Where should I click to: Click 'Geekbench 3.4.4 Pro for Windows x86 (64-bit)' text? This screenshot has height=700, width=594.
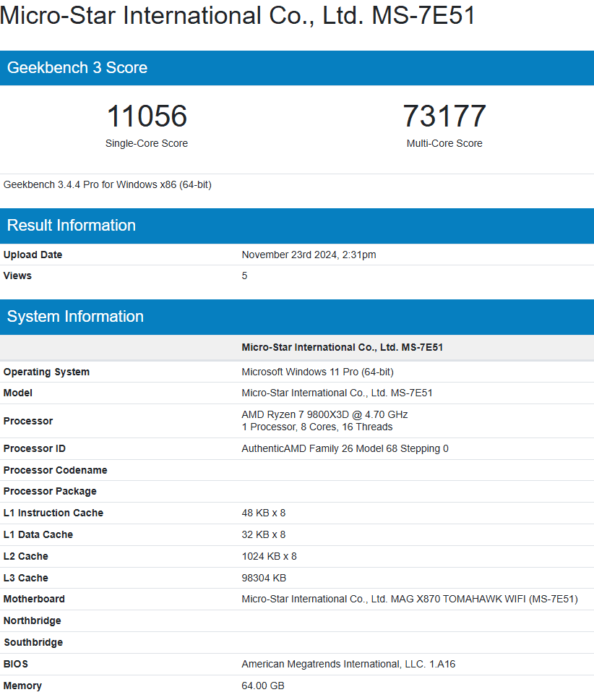click(108, 185)
